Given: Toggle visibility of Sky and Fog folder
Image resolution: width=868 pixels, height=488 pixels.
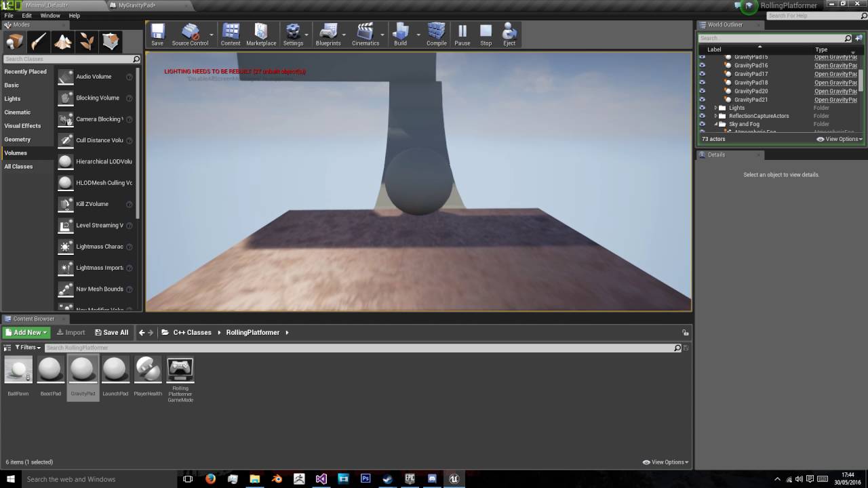Looking at the screenshot, I should coord(703,124).
